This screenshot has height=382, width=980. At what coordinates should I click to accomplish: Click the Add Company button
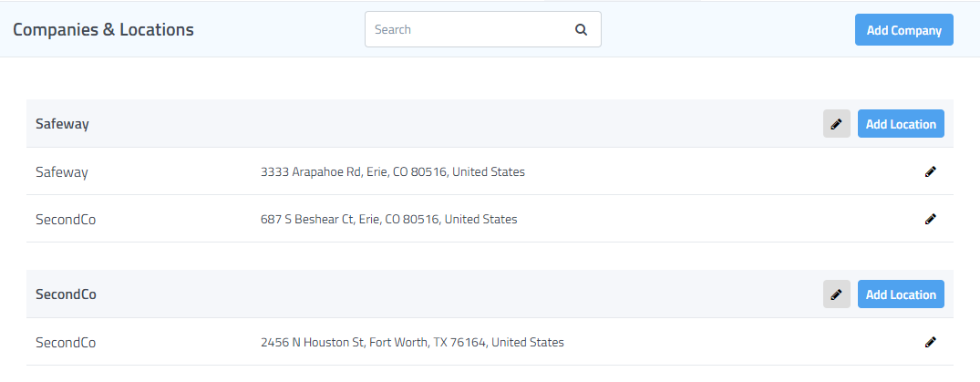pos(903,30)
